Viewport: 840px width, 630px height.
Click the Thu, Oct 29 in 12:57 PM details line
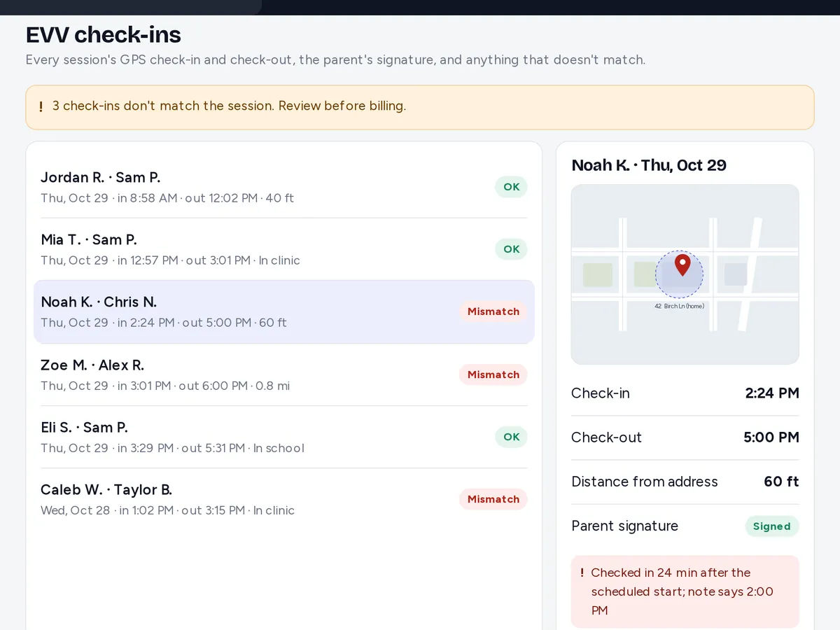[x=170, y=260]
